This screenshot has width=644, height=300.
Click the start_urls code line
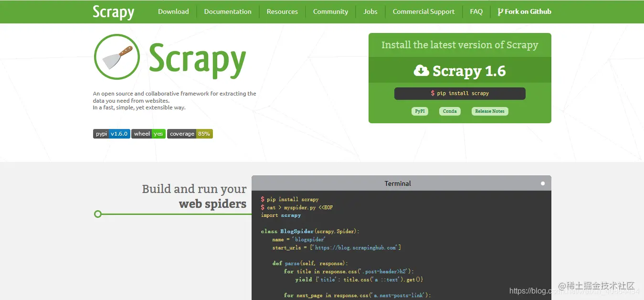click(x=337, y=247)
